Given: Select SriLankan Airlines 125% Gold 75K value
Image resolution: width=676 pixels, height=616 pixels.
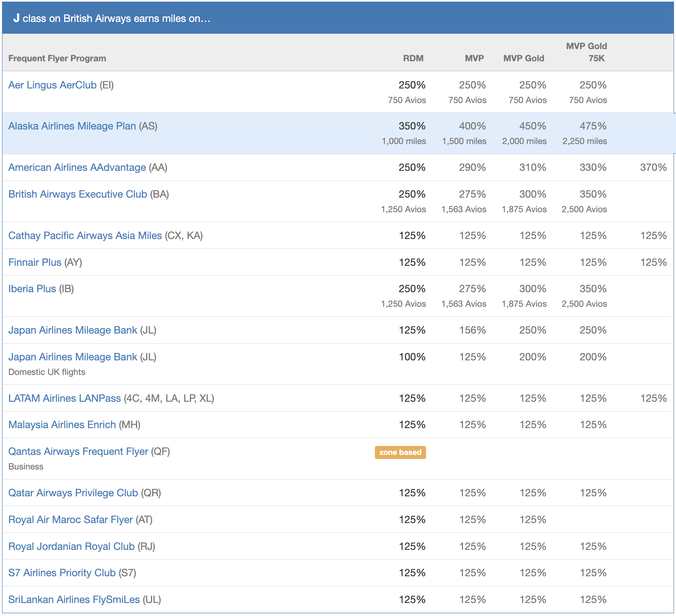Looking at the screenshot, I should pyautogui.click(x=593, y=600).
